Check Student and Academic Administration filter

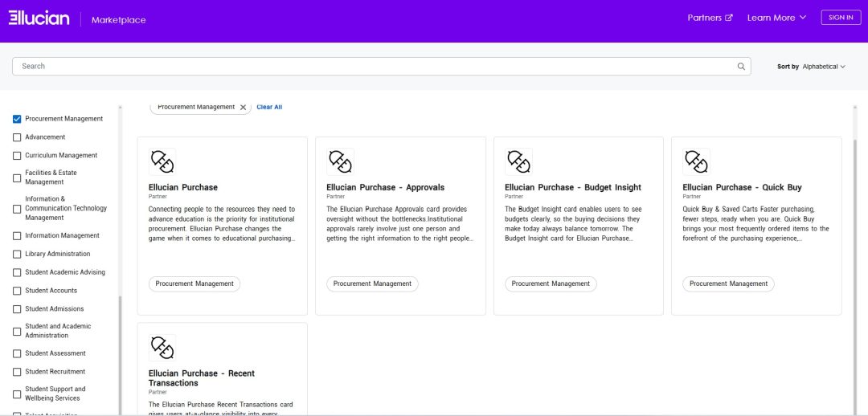(x=17, y=331)
